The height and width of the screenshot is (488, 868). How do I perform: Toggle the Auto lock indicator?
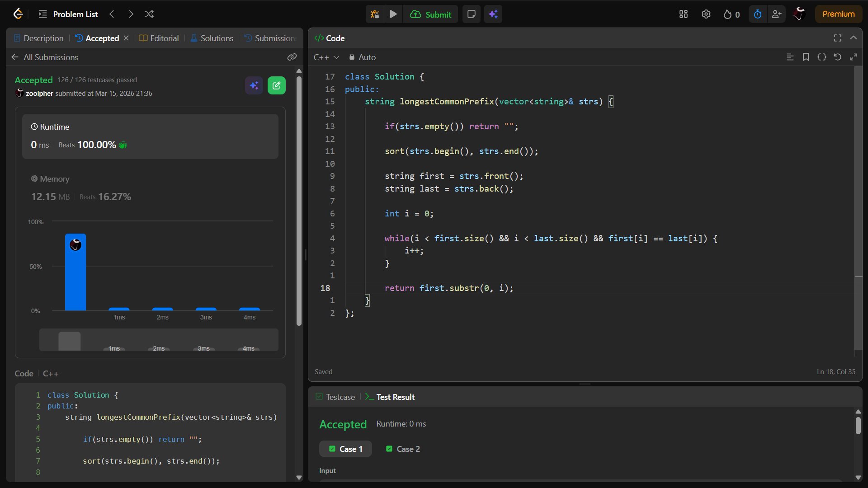[x=362, y=57]
